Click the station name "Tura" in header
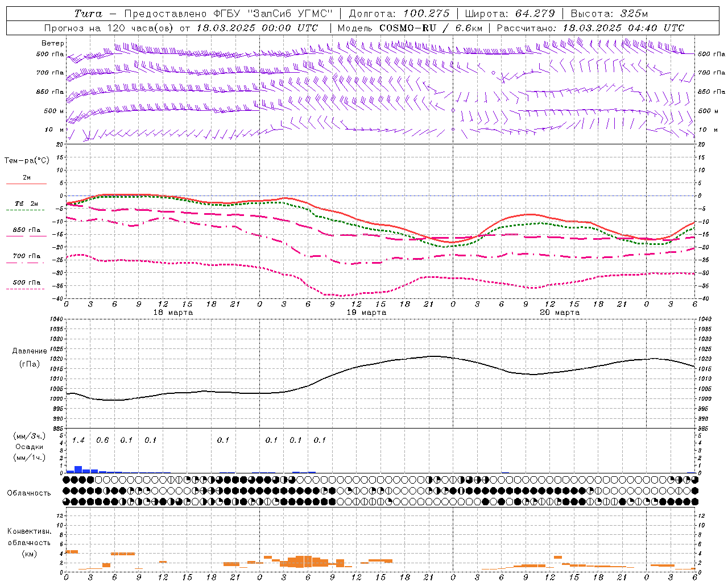Image resolution: width=728 pixels, height=582 pixels. [x=88, y=14]
